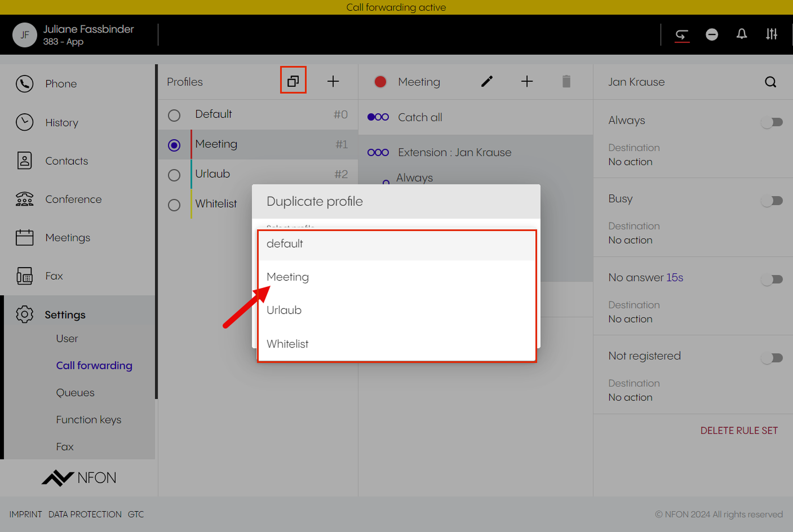The width and height of the screenshot is (793, 532).
Task: Enable the Always forwarding toggle
Action: tap(772, 122)
